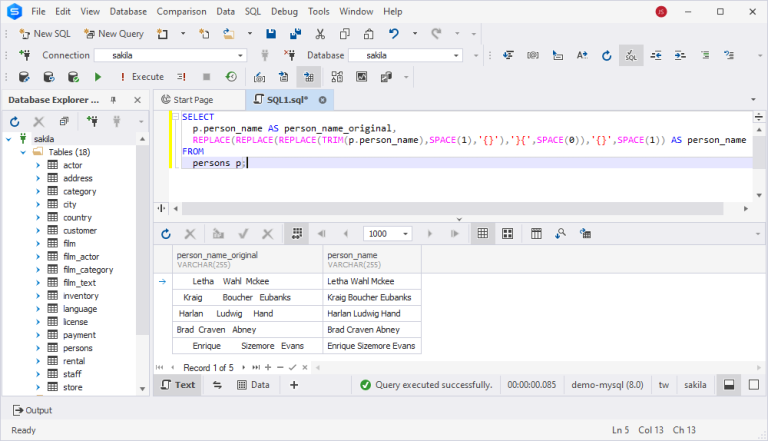Select the film_actor table in the tree
This screenshot has width=768, height=441.
[x=80, y=256]
